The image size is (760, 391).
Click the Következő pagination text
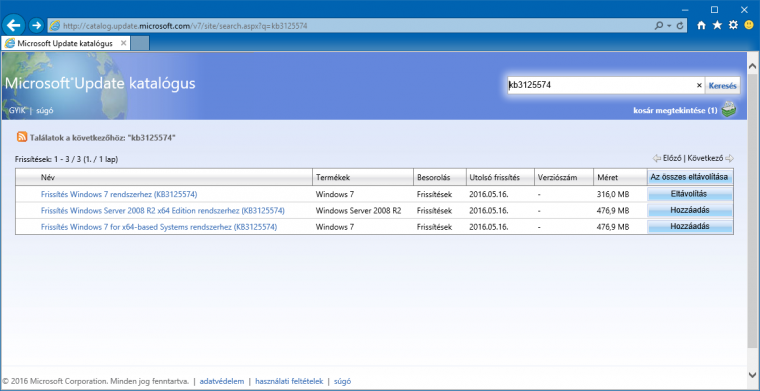pyautogui.click(x=705, y=158)
